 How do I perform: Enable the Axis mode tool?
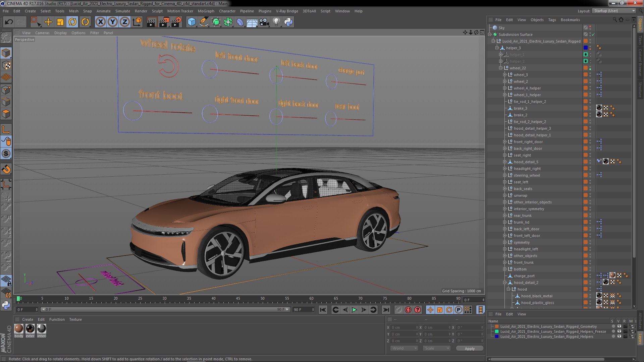[x=6, y=129]
